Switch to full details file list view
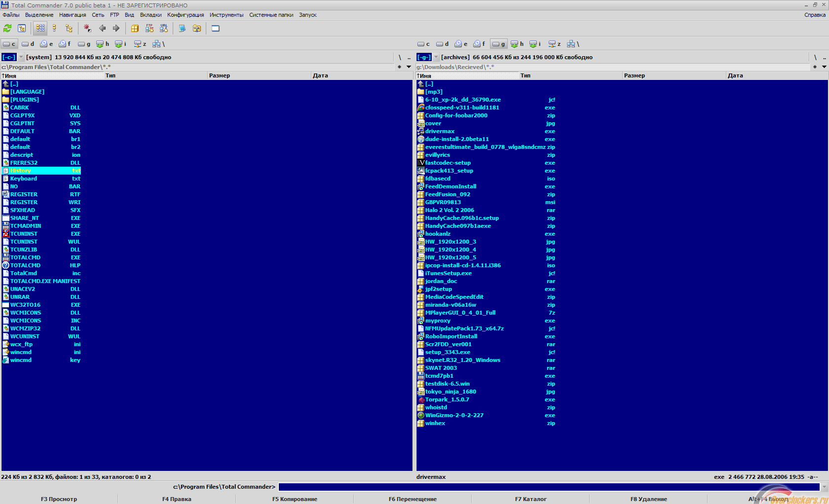Viewport: 829px width, 504px height. 54,28
